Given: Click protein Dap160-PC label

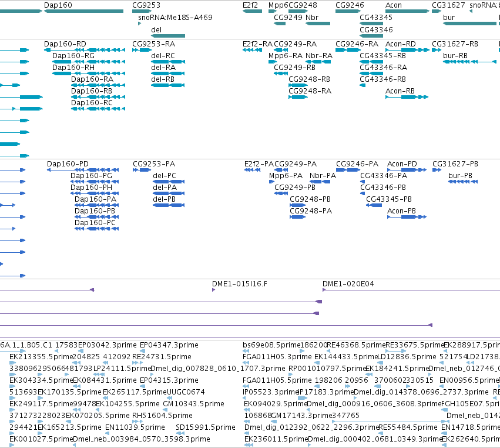Looking at the screenshot, I should [x=95, y=223].
